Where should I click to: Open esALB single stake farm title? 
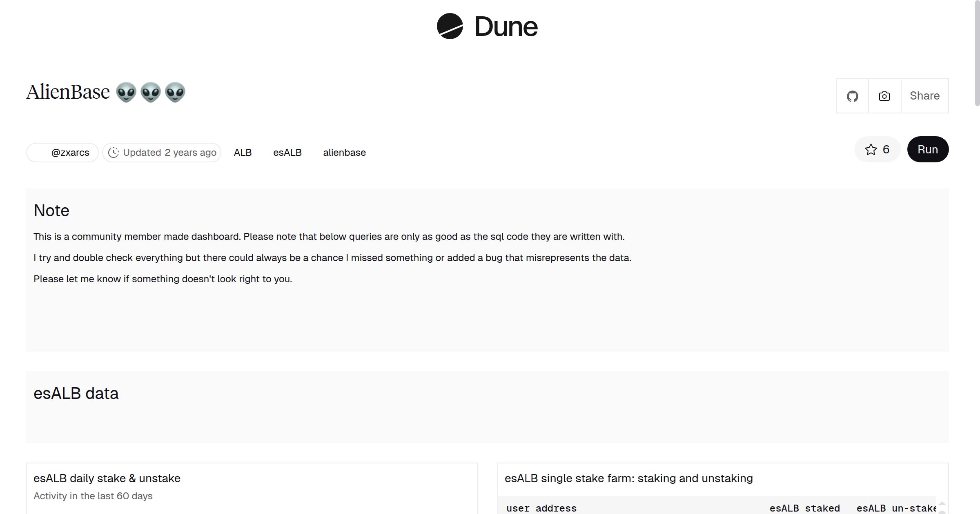coord(628,478)
